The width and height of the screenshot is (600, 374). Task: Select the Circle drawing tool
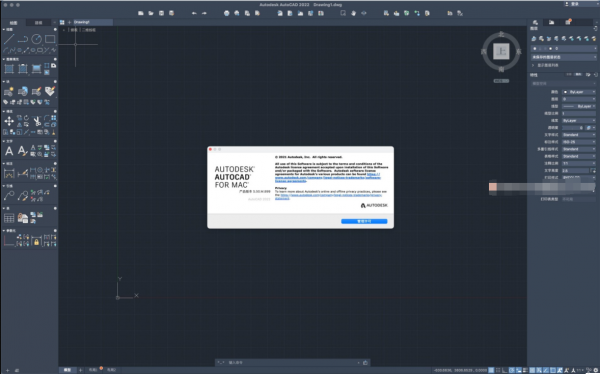pos(36,39)
